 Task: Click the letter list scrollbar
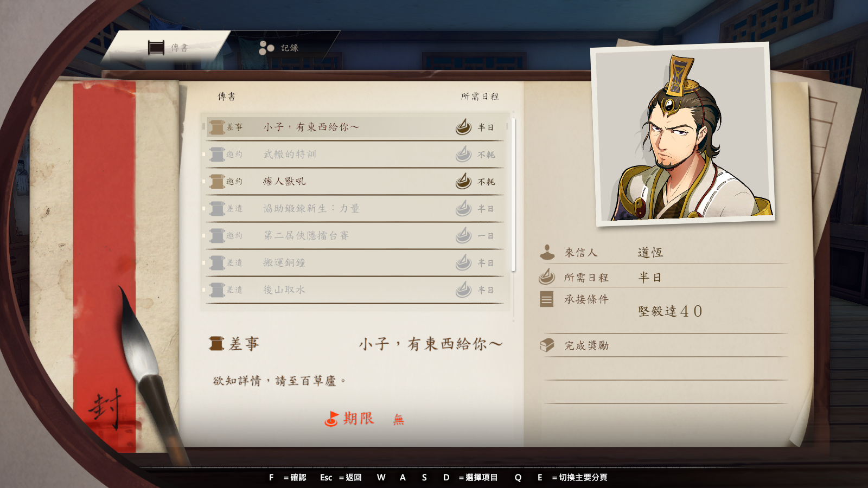513,195
